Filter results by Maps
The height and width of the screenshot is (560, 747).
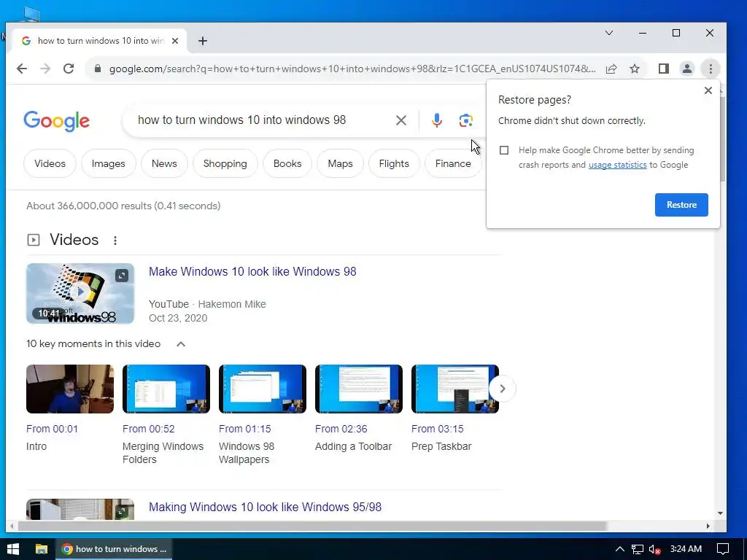coord(340,163)
